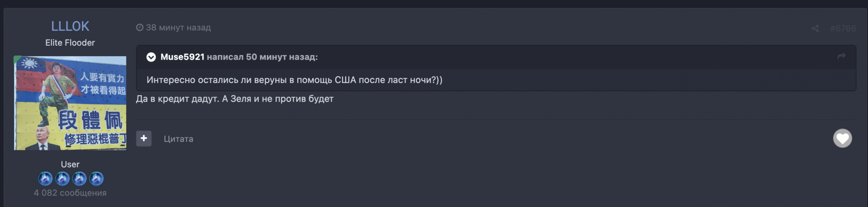Image resolution: width=868 pixels, height=207 pixels.
Task: Click '4 082 сообщения' post count
Action: pyautogui.click(x=70, y=193)
